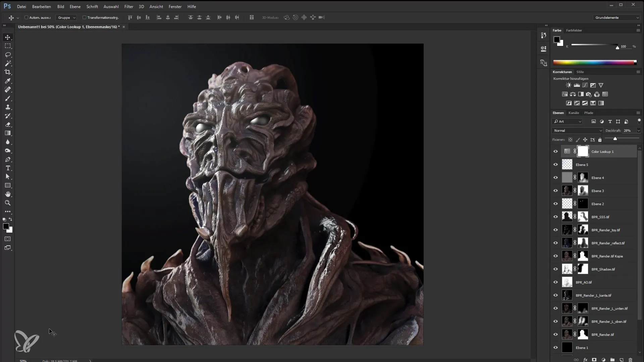This screenshot has width=644, height=362.
Task: Toggle visibility of Color Lookup 1 layer
Action: [555, 152]
